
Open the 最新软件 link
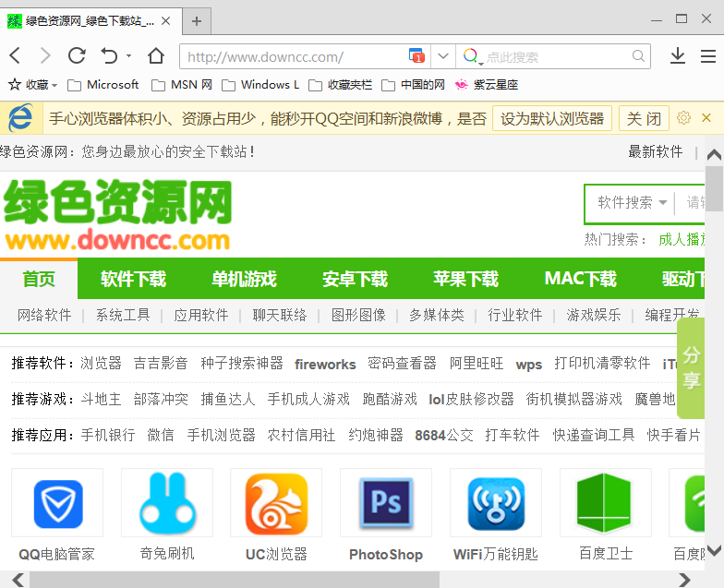(655, 151)
